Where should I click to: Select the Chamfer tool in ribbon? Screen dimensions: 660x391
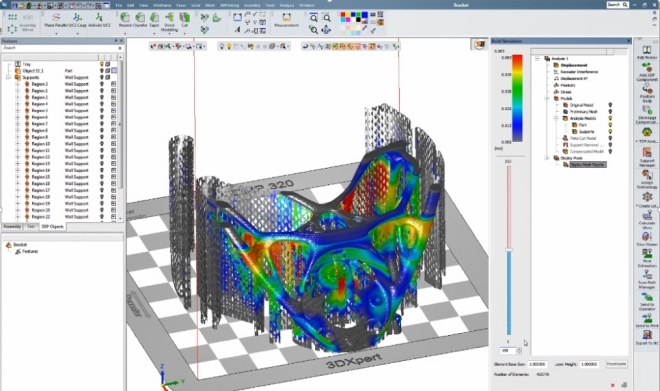coord(140,20)
